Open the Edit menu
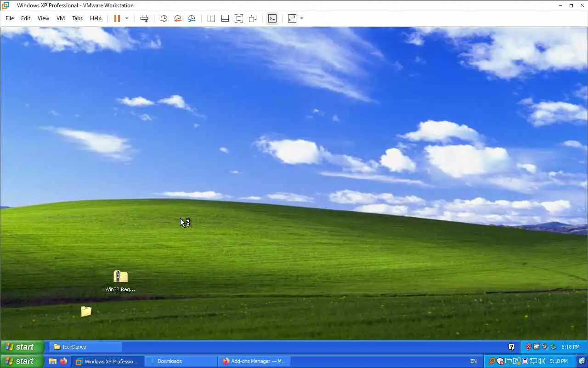 [x=26, y=18]
